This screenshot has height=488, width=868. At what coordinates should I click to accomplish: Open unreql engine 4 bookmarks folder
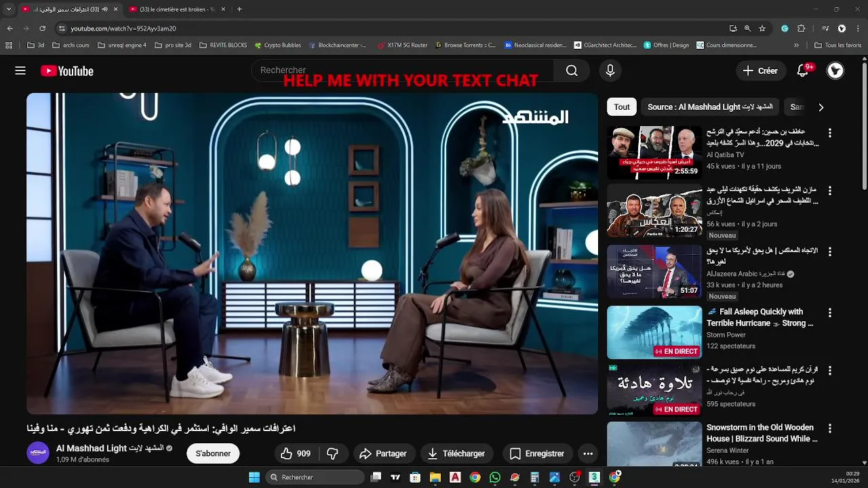coord(122,45)
